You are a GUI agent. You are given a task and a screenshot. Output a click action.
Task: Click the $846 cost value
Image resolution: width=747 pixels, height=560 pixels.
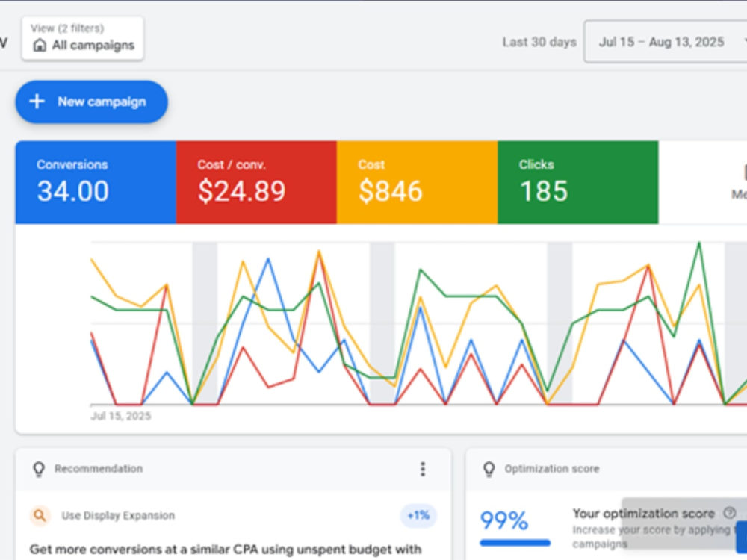(390, 191)
